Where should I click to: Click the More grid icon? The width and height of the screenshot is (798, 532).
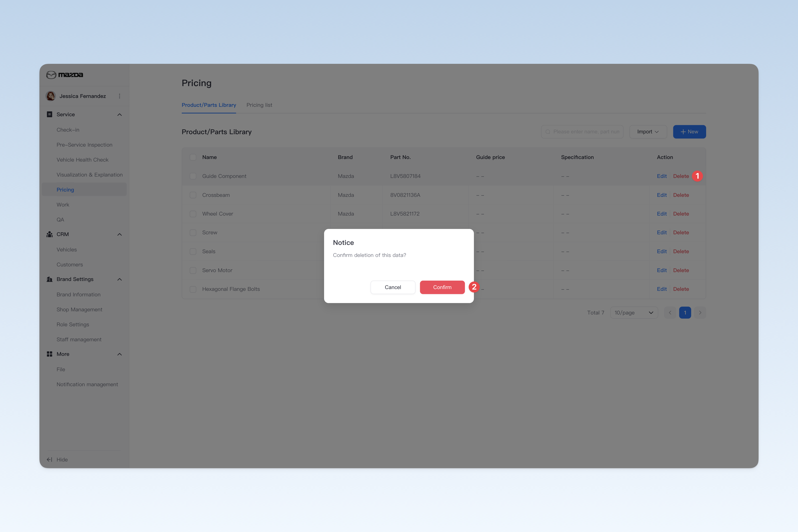point(49,354)
